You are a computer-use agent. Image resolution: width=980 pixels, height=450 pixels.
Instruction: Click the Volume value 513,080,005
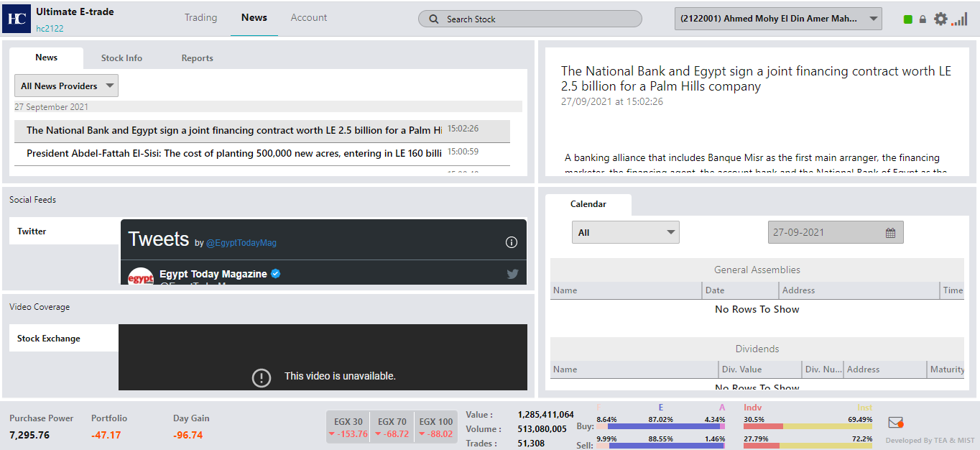tap(542, 429)
